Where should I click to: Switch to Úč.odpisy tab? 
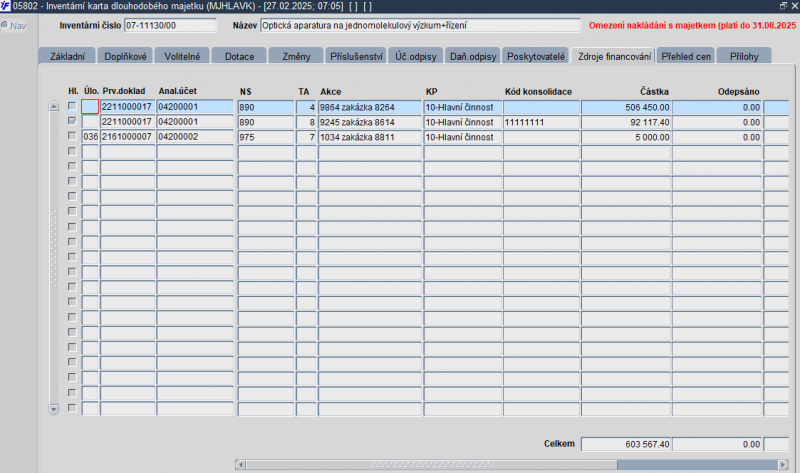tap(416, 56)
